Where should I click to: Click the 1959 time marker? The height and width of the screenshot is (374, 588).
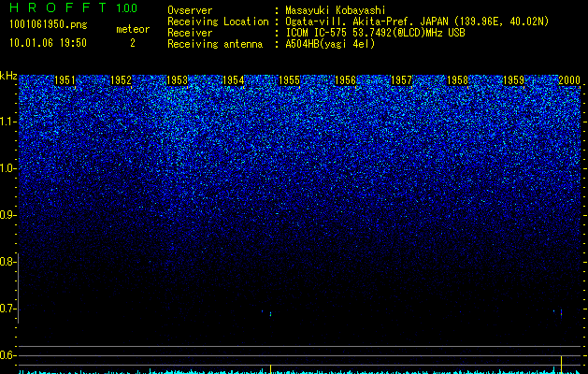[x=513, y=80]
